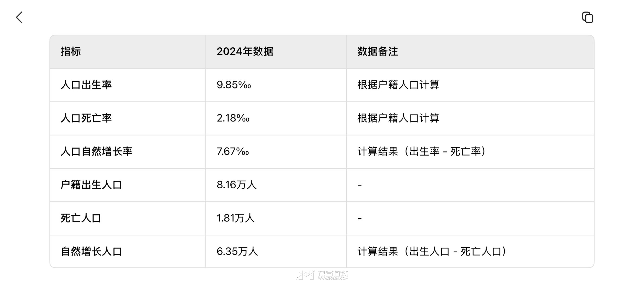
Task: Click the 自然增长人口 row label
Action: coord(91,251)
